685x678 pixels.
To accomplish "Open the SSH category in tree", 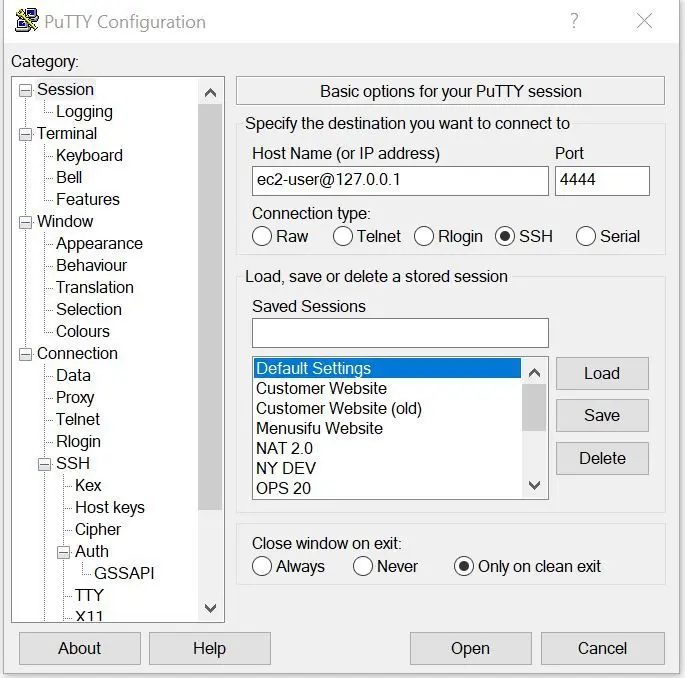I will point(73,464).
